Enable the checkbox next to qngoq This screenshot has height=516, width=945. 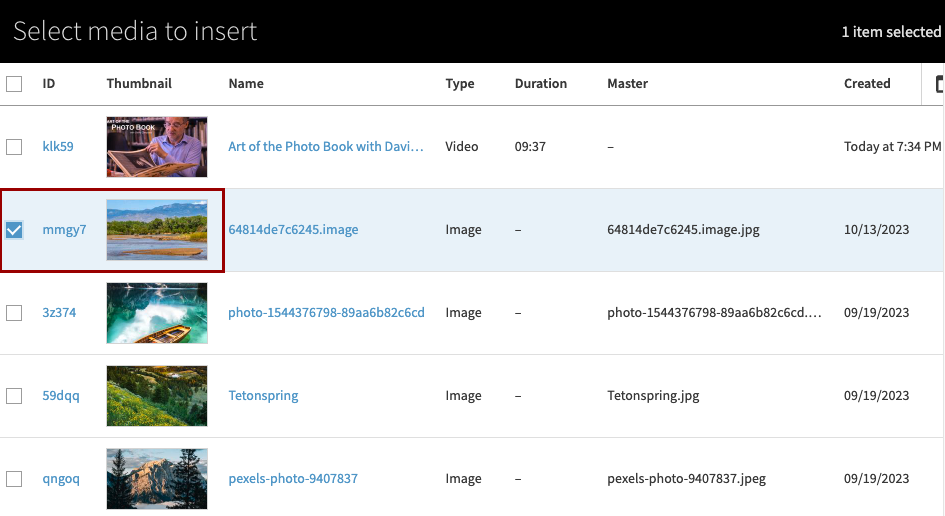click(x=14, y=479)
